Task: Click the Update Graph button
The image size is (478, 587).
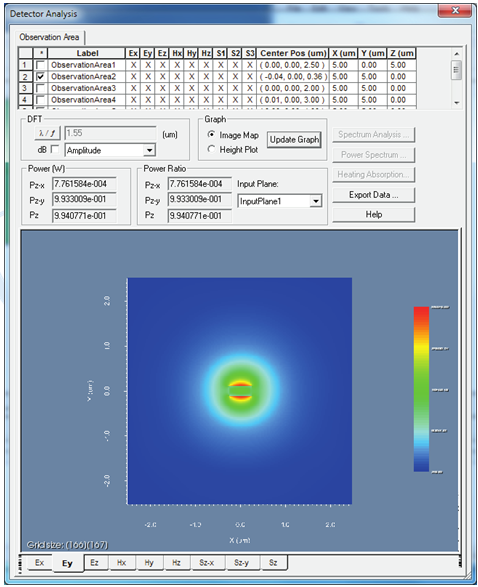Action: [x=294, y=140]
